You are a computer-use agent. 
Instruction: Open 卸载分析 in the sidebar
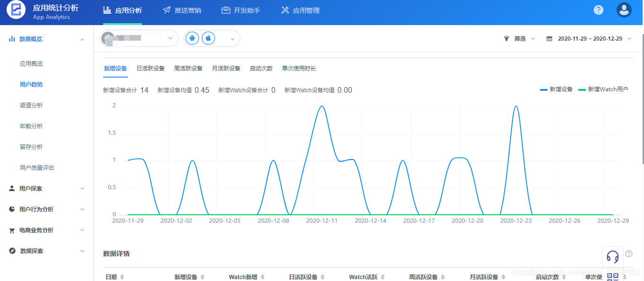[31, 126]
